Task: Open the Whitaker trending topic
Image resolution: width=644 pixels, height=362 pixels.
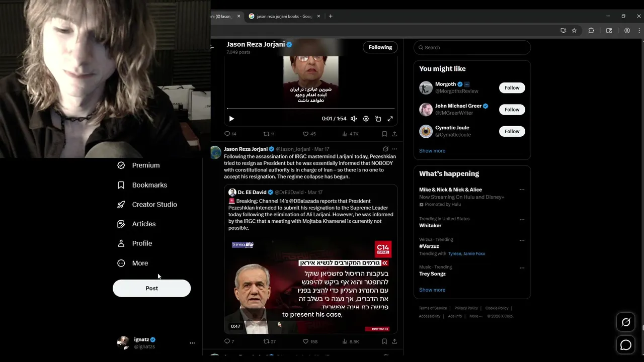Action: point(430,226)
